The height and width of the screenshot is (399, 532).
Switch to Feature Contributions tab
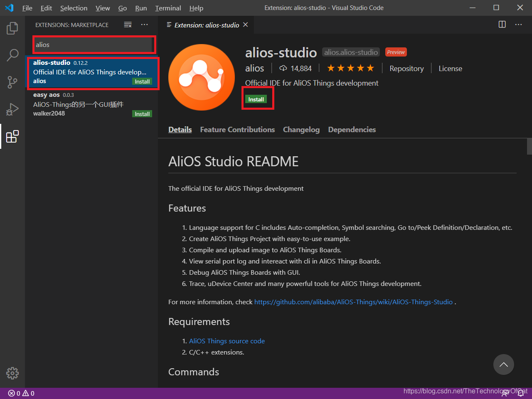[x=237, y=130]
